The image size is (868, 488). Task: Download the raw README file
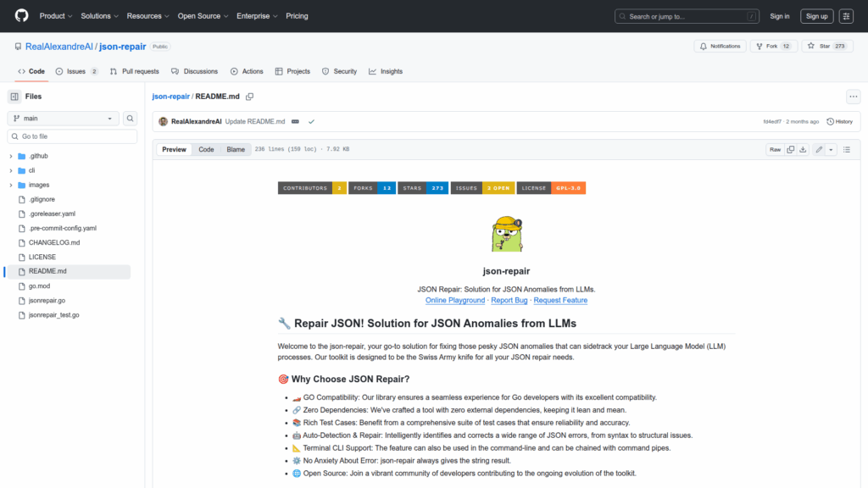[x=804, y=149]
